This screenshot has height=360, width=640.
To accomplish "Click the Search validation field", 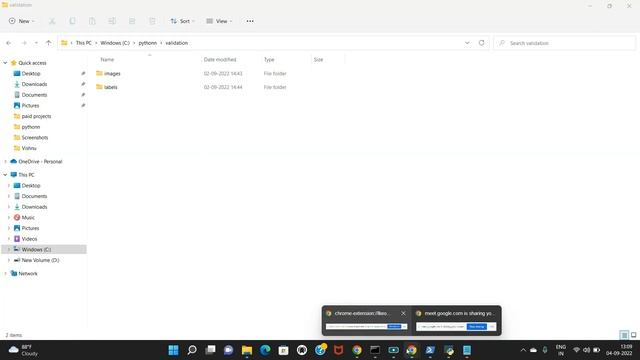I will click(x=565, y=43).
